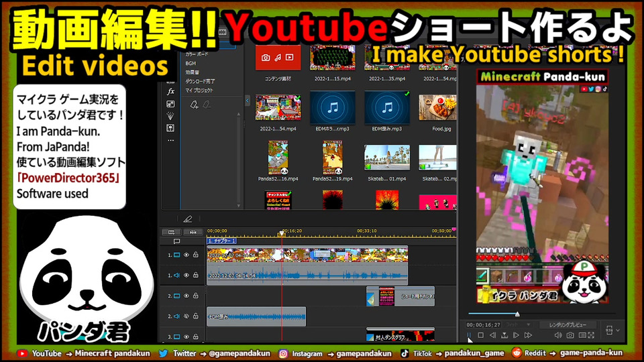
Task: Toggle the timeline view mode button
Action: click(172, 233)
